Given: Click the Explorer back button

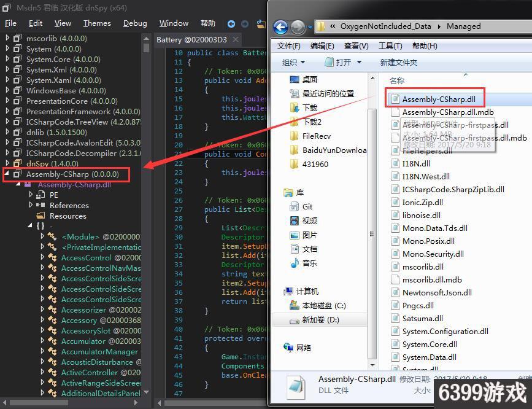Looking at the screenshot, I should pyautogui.click(x=280, y=27).
